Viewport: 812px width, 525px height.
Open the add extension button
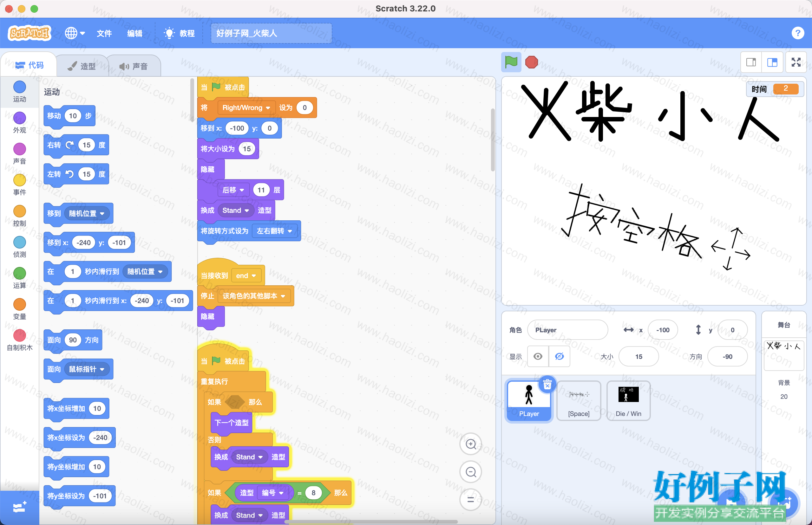pyautogui.click(x=19, y=507)
